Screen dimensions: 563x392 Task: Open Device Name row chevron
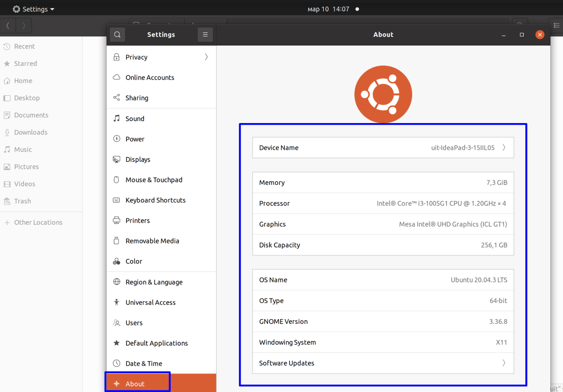[x=504, y=147]
